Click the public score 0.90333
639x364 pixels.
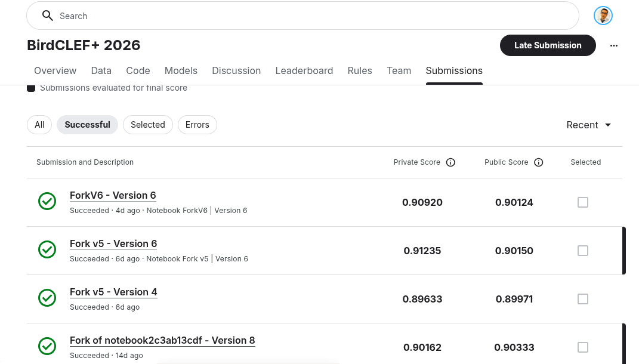pyautogui.click(x=514, y=347)
